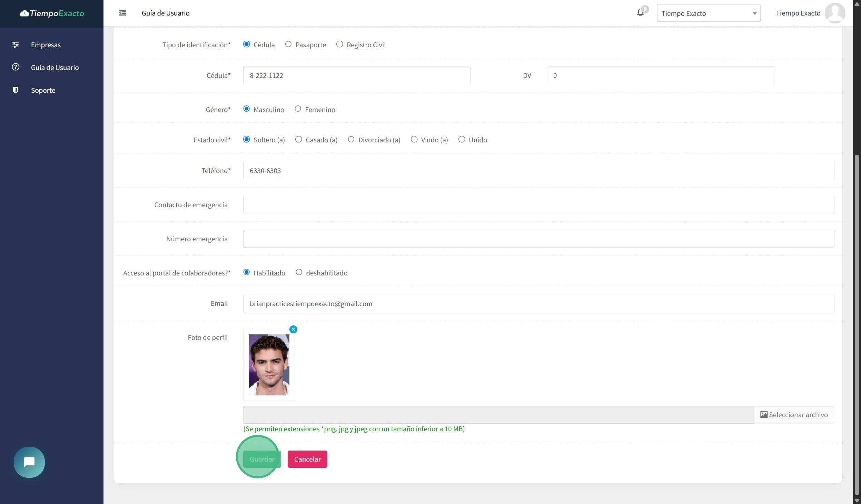Open Soporte from the sidebar menu
Screen dimensions: 861x504
click(43, 90)
